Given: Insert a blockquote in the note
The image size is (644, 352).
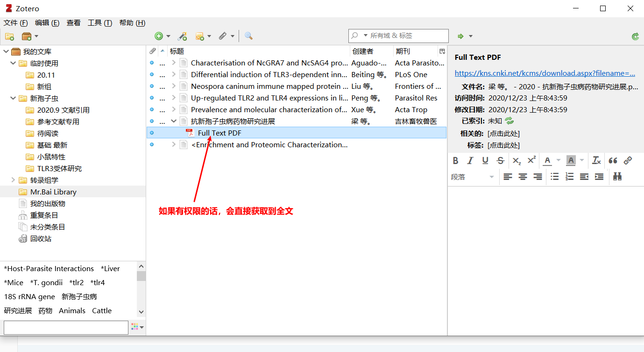Looking at the screenshot, I should point(613,160).
